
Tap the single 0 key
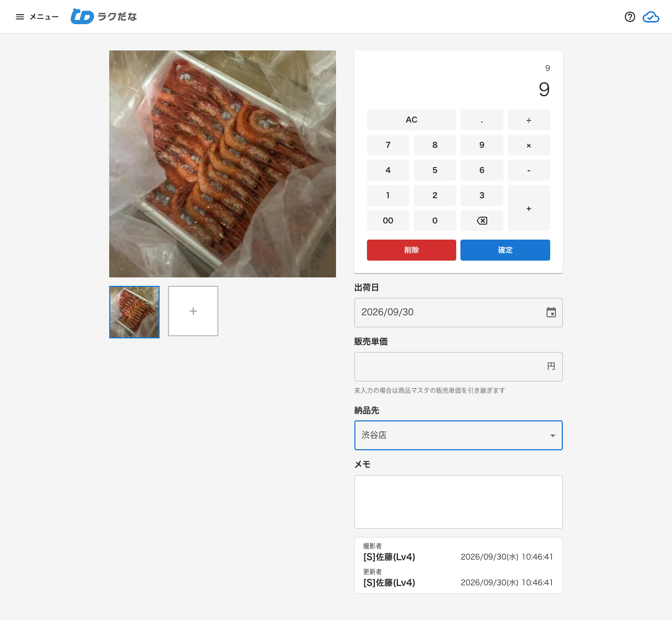[x=435, y=221]
